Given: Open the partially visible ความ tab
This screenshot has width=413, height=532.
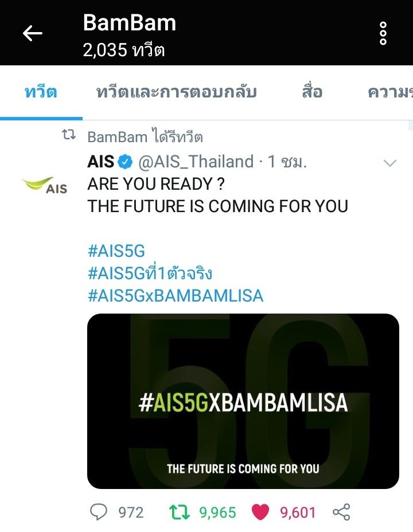Looking at the screenshot, I should [x=390, y=92].
